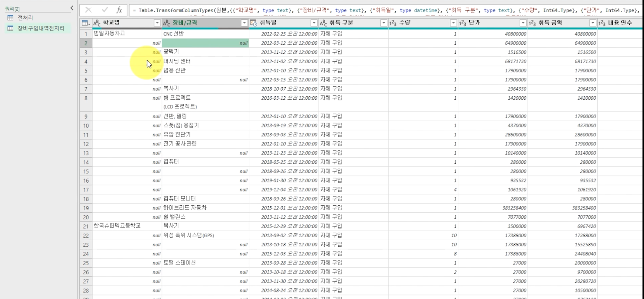Collapse the queries pane with the chevron

72,8
